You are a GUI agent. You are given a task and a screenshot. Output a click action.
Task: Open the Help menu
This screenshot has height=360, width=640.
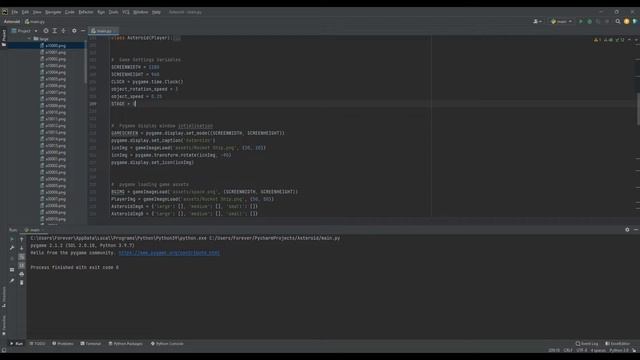[156, 12]
